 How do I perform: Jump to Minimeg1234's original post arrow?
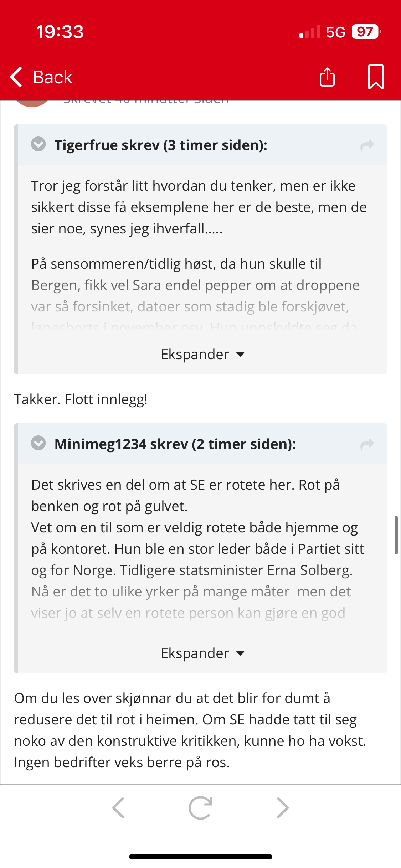[367, 444]
